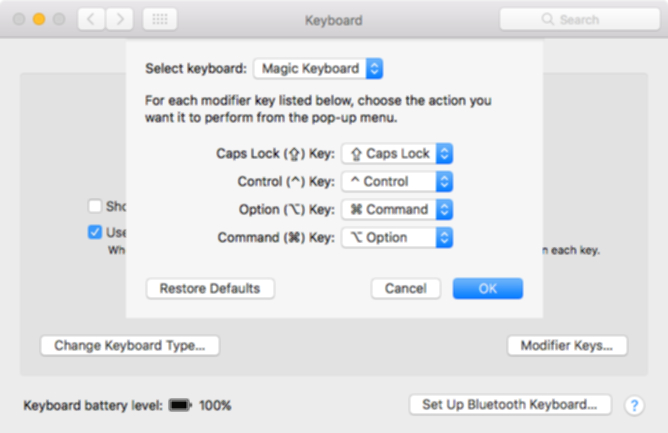Open the Show All preferences grid

[160, 19]
